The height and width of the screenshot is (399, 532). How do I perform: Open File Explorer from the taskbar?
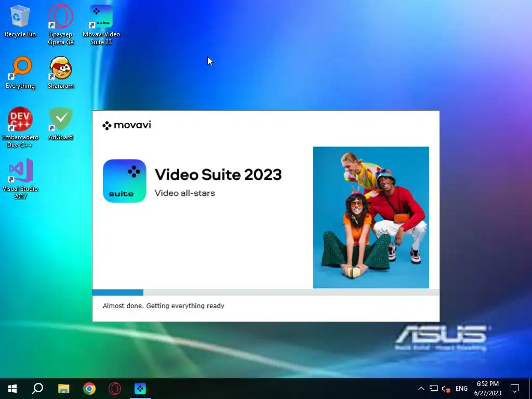63,389
